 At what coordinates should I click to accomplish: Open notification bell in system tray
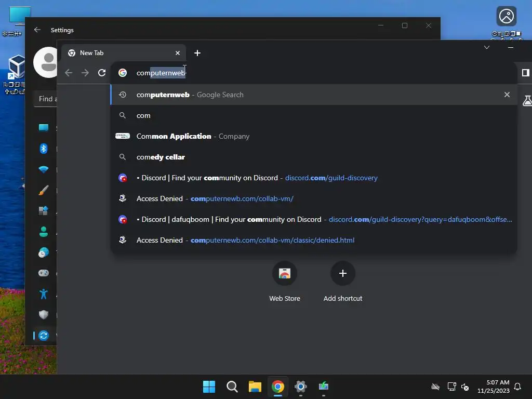518,387
